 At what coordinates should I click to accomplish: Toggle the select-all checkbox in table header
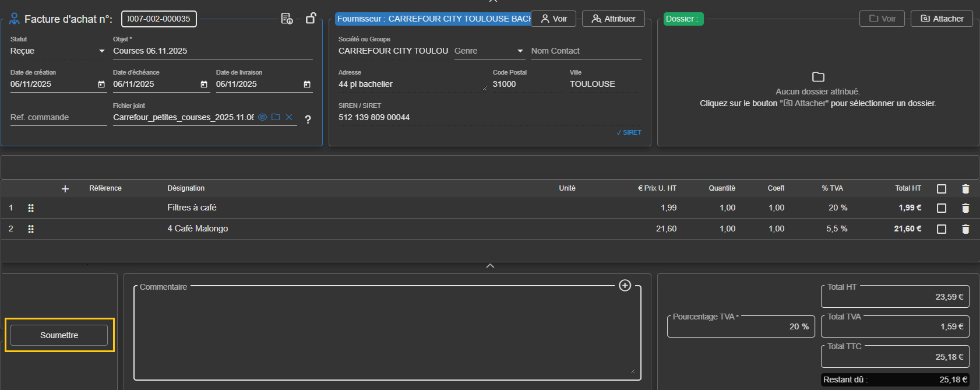pyautogui.click(x=941, y=189)
